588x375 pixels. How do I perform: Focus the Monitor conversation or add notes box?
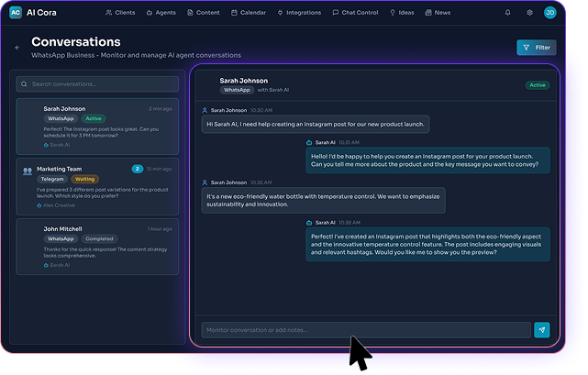pyautogui.click(x=365, y=330)
